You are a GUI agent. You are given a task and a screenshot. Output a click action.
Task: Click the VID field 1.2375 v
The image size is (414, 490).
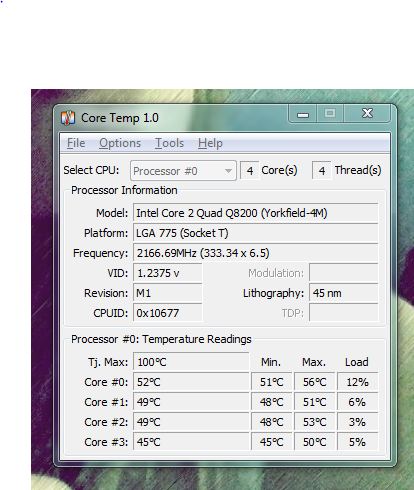[x=167, y=273]
